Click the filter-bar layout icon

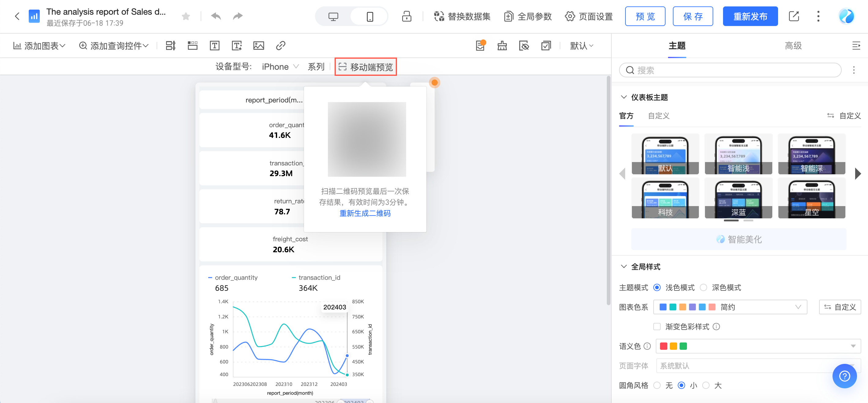(170, 46)
